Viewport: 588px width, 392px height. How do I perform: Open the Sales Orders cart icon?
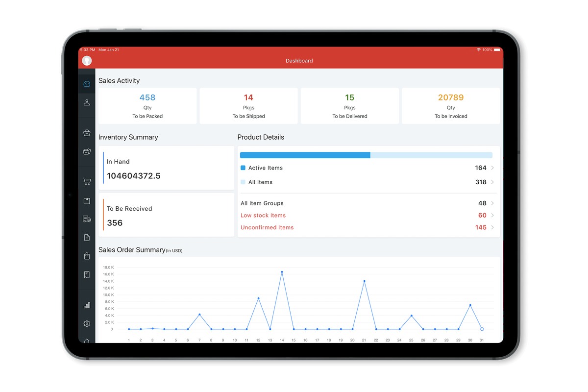[x=87, y=181]
